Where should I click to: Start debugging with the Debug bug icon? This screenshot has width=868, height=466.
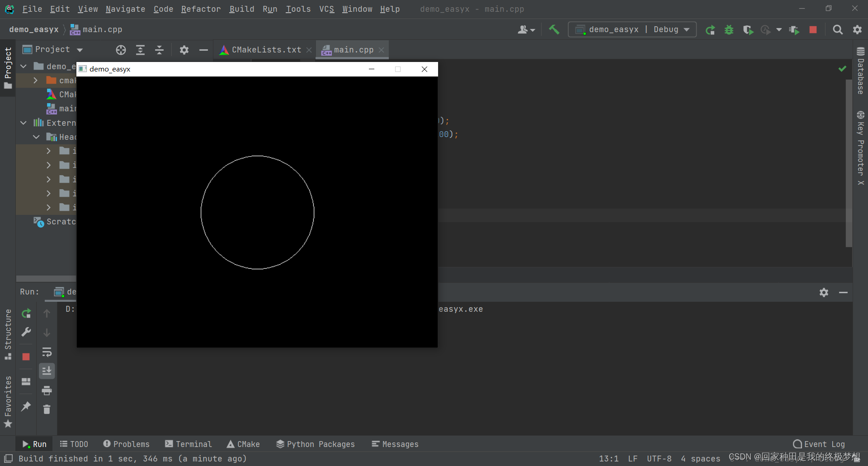point(729,29)
